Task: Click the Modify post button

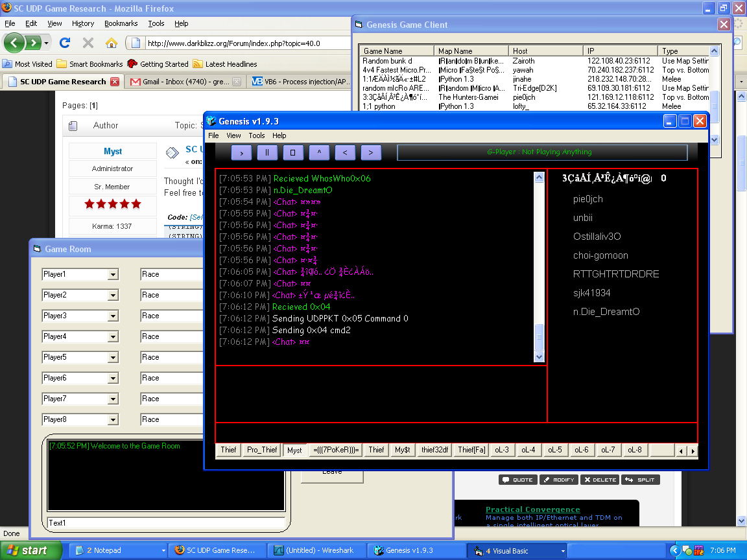Action: [x=558, y=480]
